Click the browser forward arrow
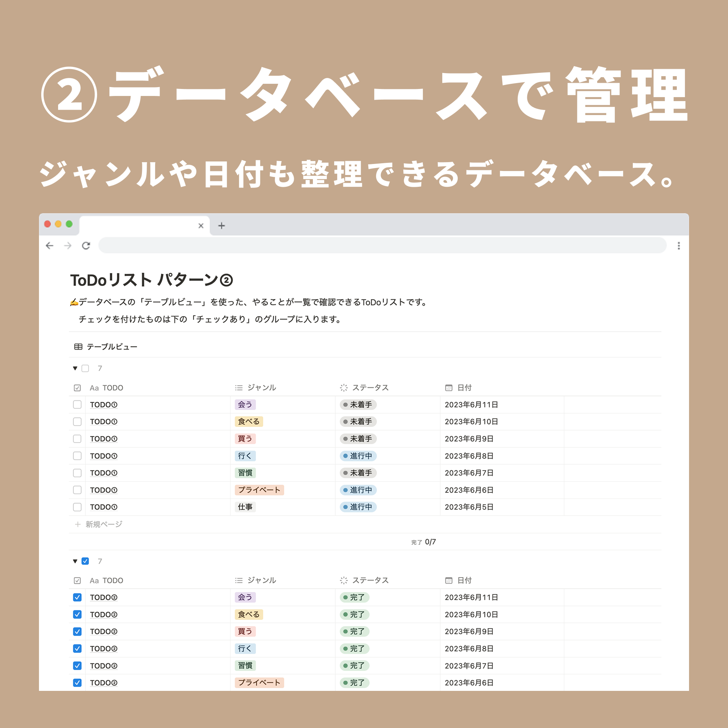Image resolution: width=728 pixels, height=728 pixels. [x=68, y=246]
